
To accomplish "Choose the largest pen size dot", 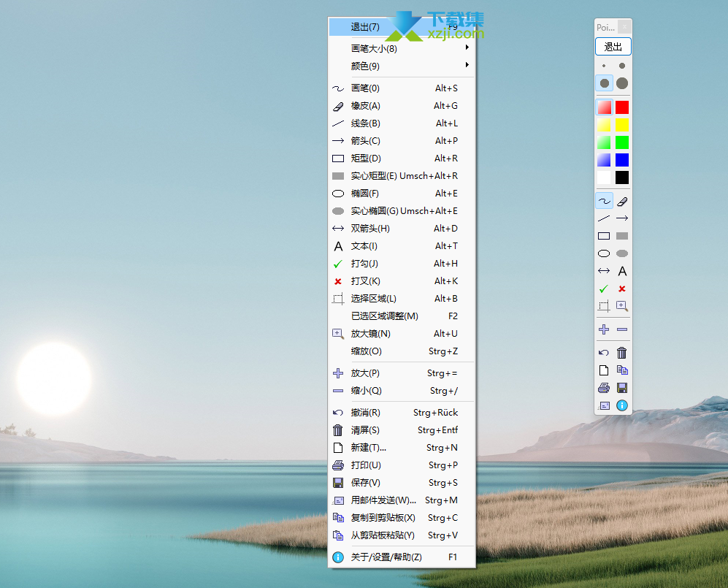I will tap(622, 83).
